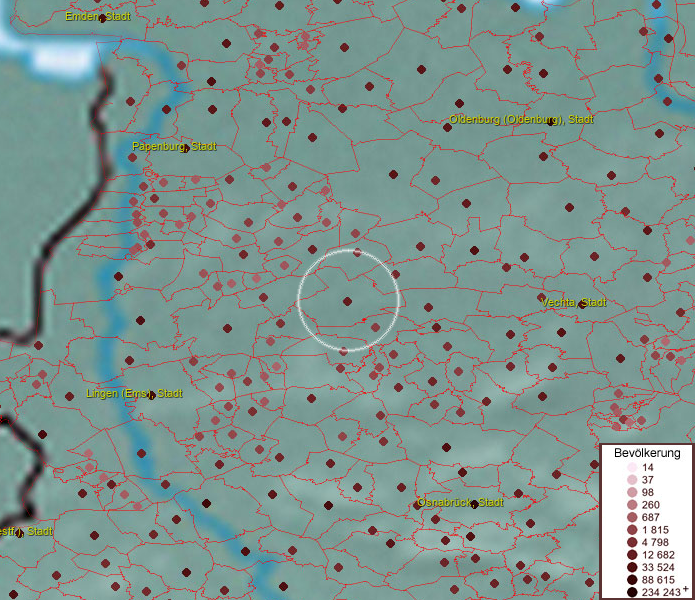The image size is (695, 600).
Task: Select the black dot on the Osnabrück label
Action: pyautogui.click(x=474, y=504)
